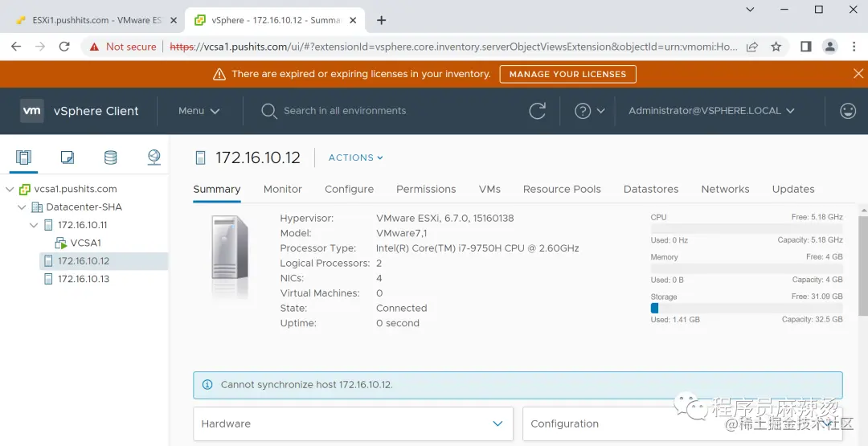Close the ESXi1.pushhits.com tab
Viewport: 868px width, 446px height.
tap(174, 20)
